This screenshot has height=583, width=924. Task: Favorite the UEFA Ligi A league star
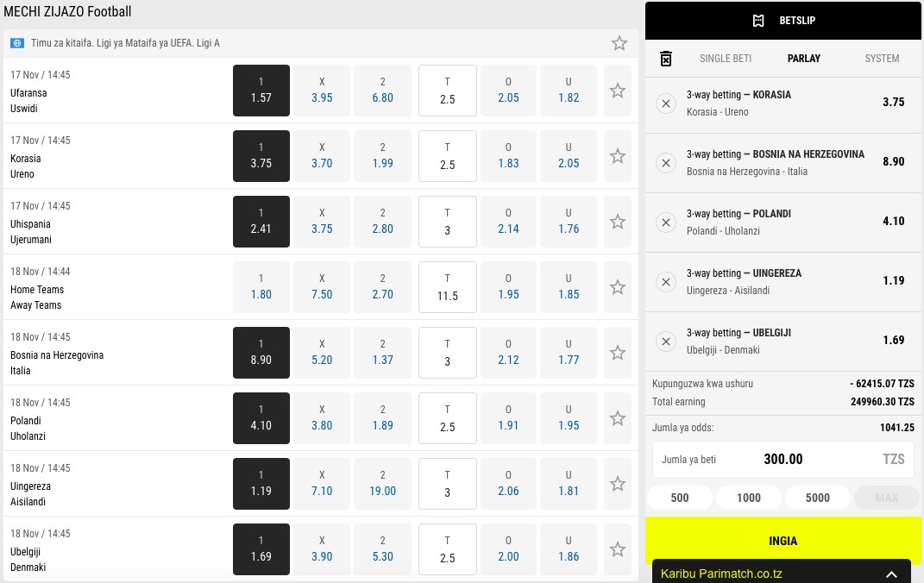pyautogui.click(x=619, y=43)
